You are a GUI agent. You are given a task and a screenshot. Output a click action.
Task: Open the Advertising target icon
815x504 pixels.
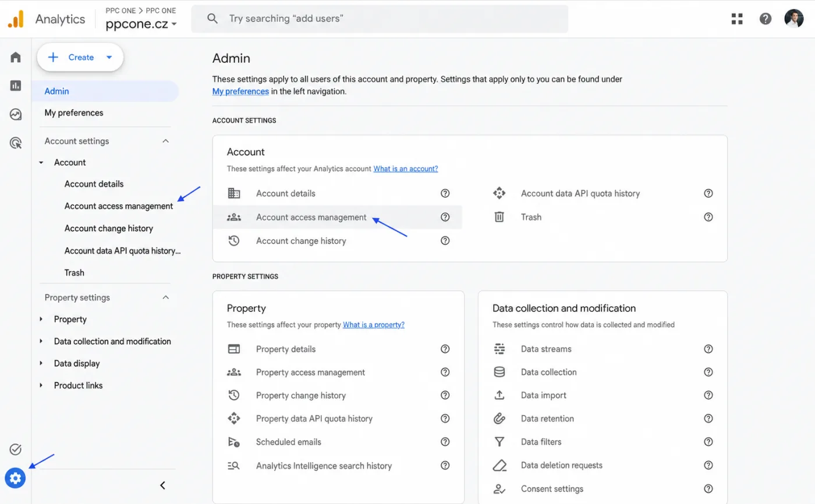tap(16, 143)
